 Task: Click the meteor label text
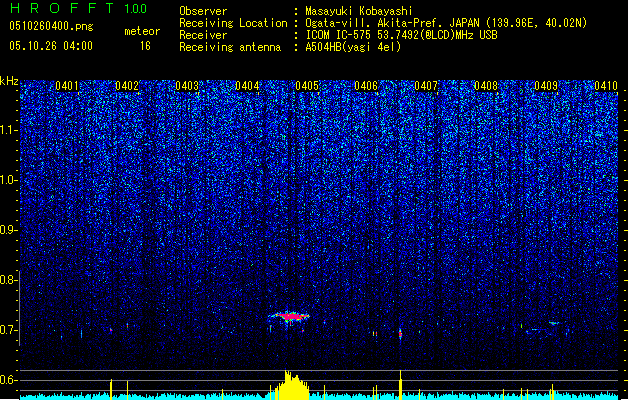click(142, 31)
